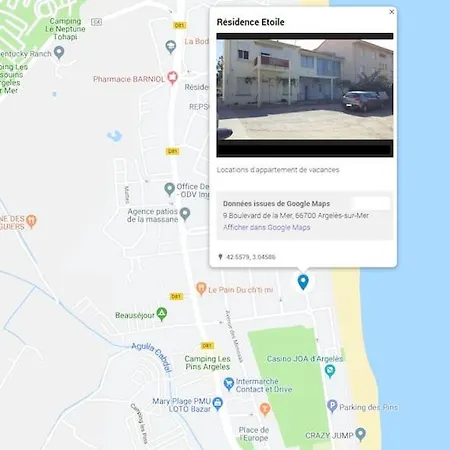Click the Parking des Pins marker

click(x=332, y=406)
